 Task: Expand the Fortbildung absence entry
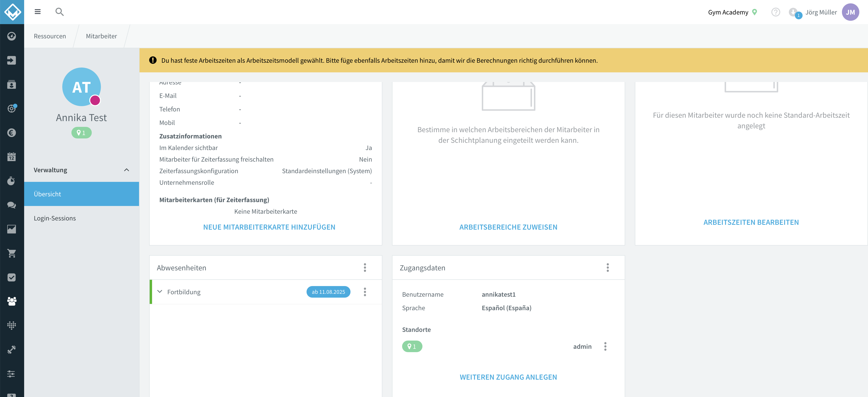coord(160,292)
